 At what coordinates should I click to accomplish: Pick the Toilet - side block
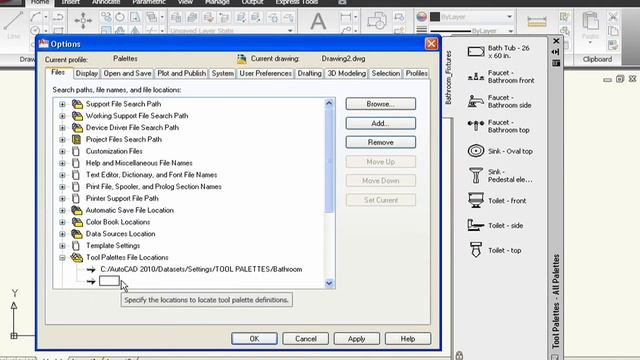495,225
